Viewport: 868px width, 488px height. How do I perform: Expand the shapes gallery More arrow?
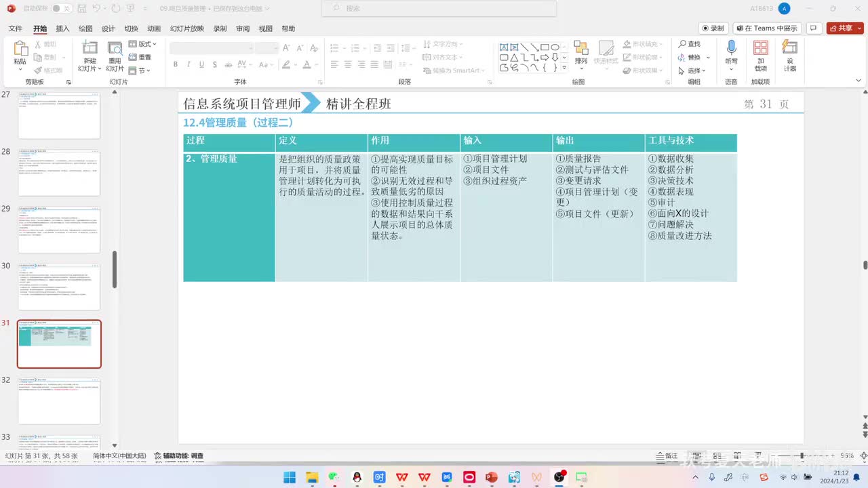coord(566,68)
